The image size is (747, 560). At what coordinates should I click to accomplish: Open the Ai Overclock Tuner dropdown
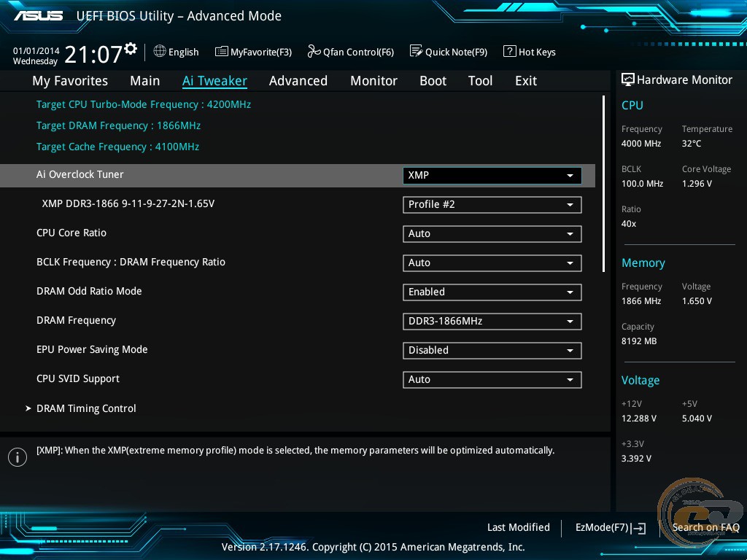pyautogui.click(x=492, y=176)
